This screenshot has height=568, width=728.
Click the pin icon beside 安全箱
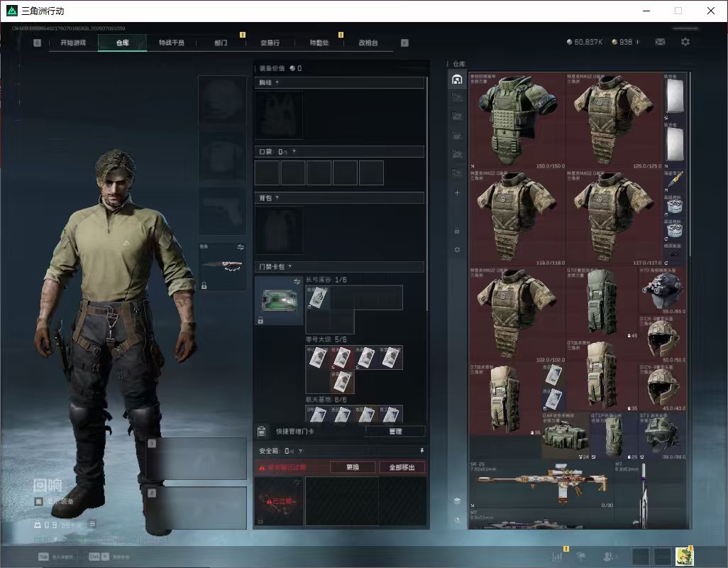coord(421,451)
